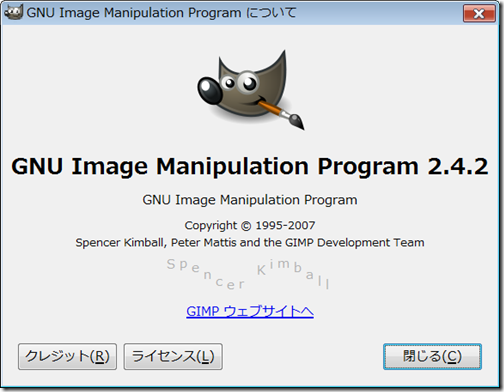Open the ライセンス(L) license button

click(x=173, y=356)
